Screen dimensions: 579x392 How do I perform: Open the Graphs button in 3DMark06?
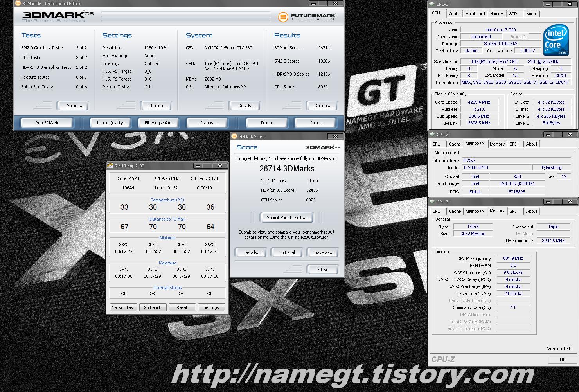tap(208, 123)
